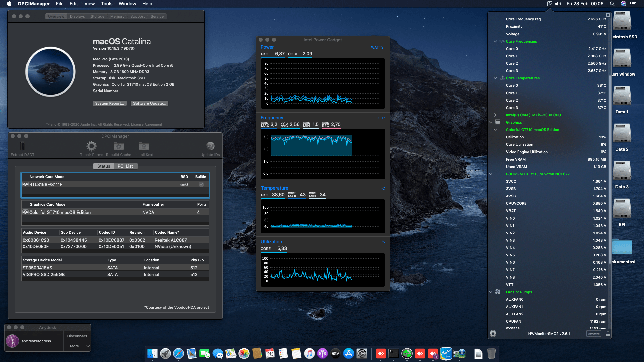Click the Frequency graph in Intel Power Gadget
Viewport: 644px width, 362px height.
[x=323, y=154]
